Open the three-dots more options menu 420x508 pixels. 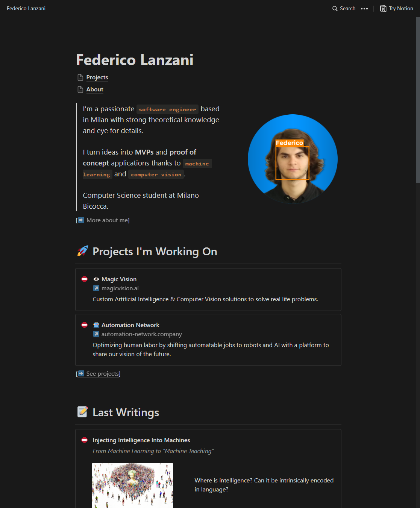click(364, 9)
